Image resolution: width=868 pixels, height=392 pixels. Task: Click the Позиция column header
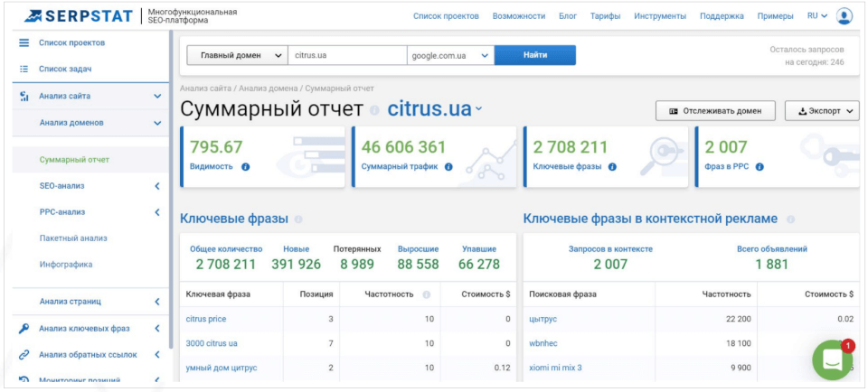(x=316, y=294)
